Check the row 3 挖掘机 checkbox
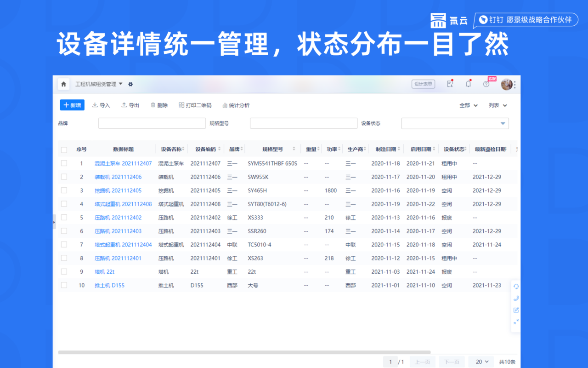 [x=64, y=190]
